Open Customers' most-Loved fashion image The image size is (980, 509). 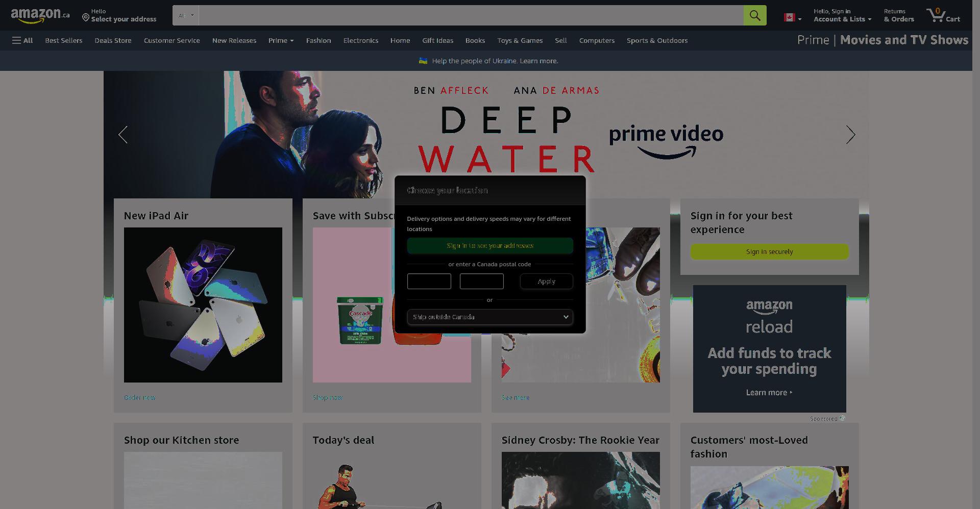[770, 488]
